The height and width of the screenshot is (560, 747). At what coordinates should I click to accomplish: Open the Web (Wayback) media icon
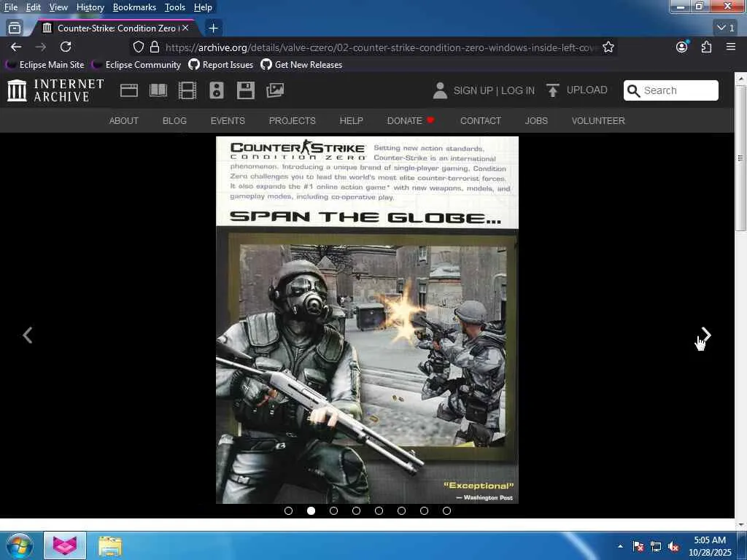(128, 90)
